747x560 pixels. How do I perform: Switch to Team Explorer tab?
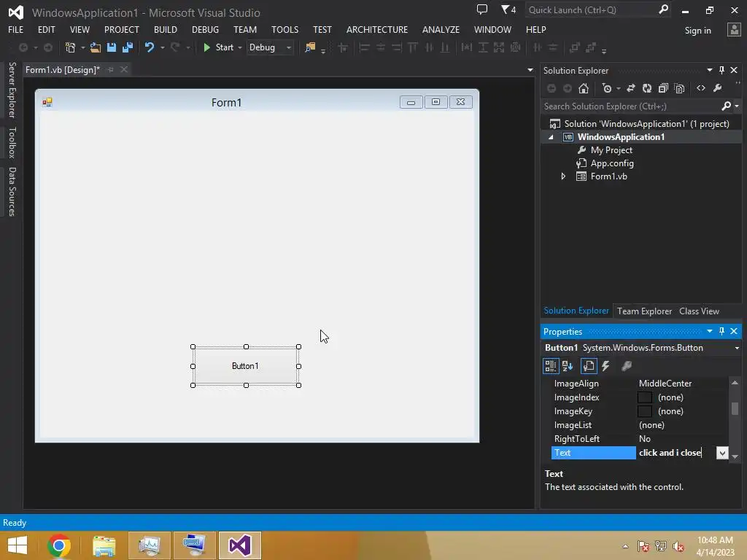point(644,311)
